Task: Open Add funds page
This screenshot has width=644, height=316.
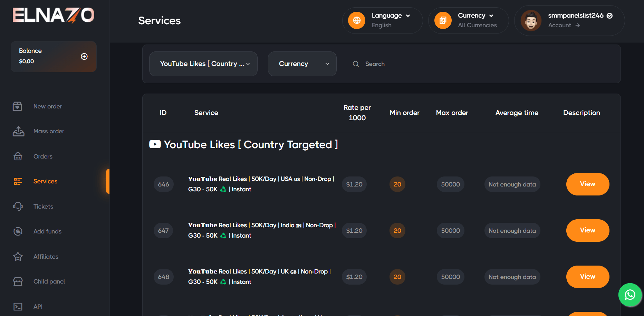Action: pos(47,231)
